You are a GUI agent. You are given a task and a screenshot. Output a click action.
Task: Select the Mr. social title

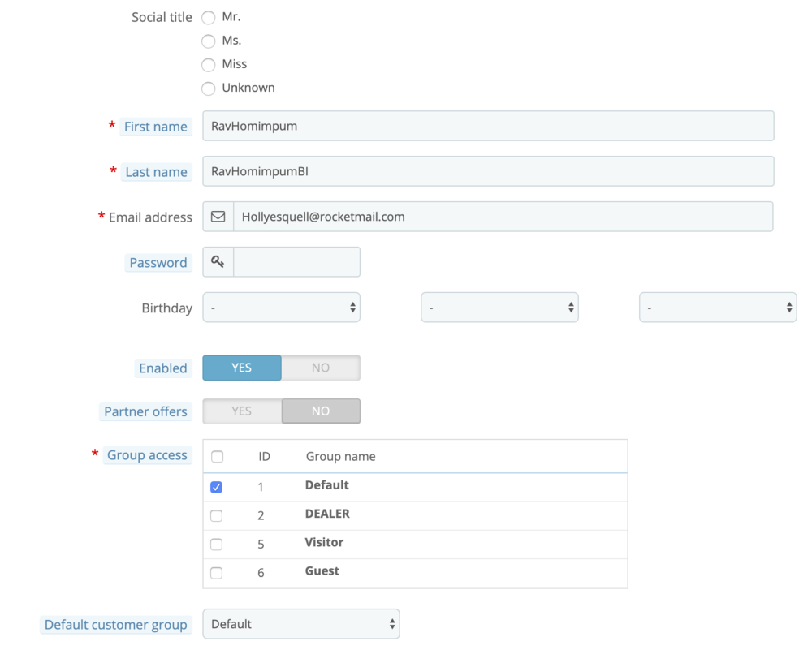coord(208,17)
